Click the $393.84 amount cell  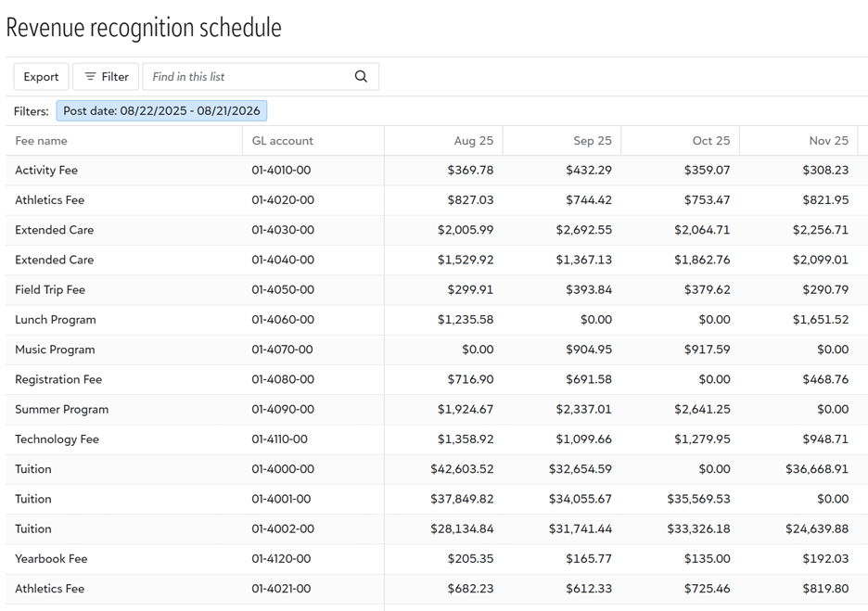point(589,289)
